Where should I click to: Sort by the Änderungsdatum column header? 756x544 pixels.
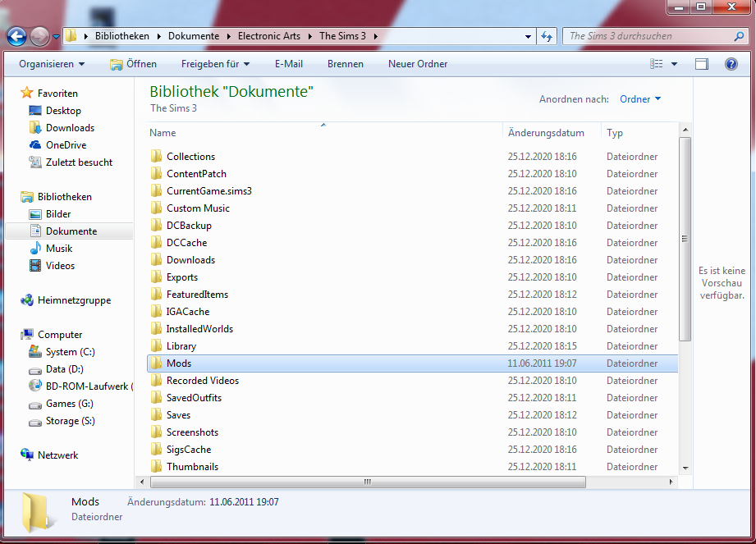tap(552, 133)
